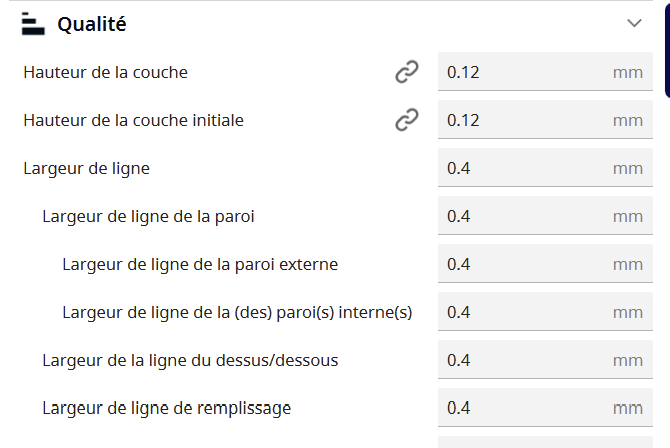Click link icon beside Hauteur de la couche initiale
The width and height of the screenshot is (670, 448).
[406, 120]
